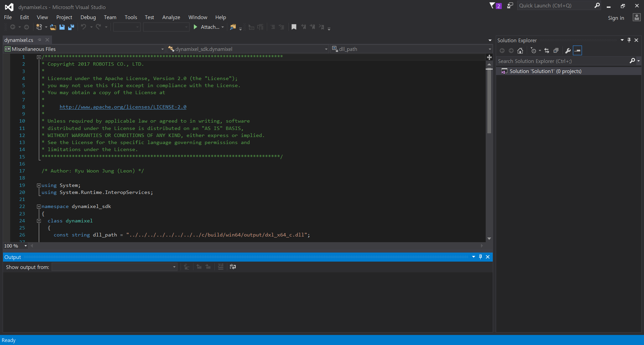Image resolution: width=644 pixels, height=345 pixels.
Task: Toggle a bookmark on the current line
Action: point(294,27)
